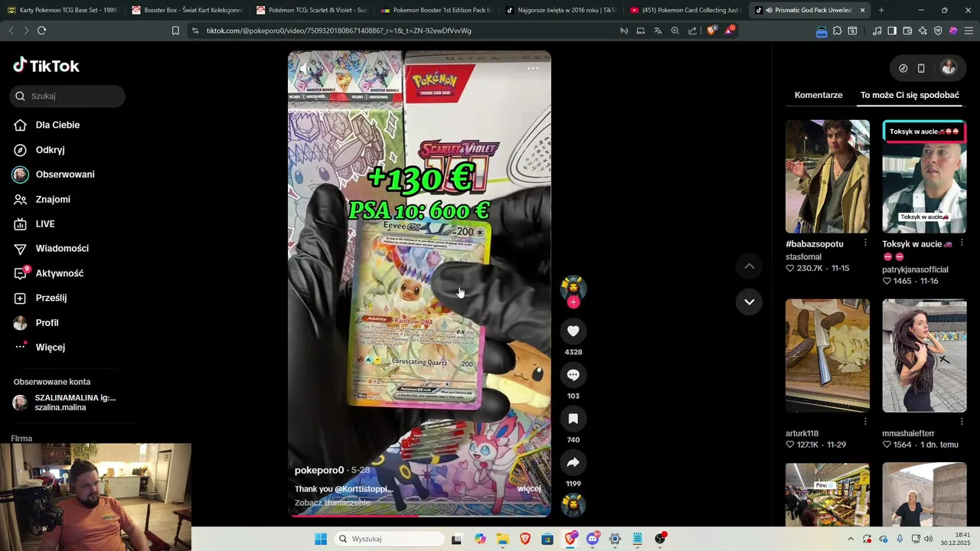
Task: Click sound disc avatar below share
Action: click(573, 505)
